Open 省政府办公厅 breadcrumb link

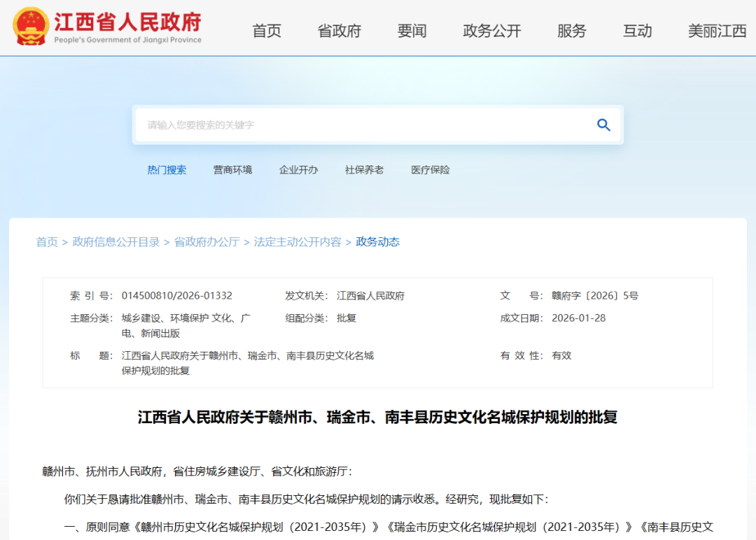pos(206,242)
